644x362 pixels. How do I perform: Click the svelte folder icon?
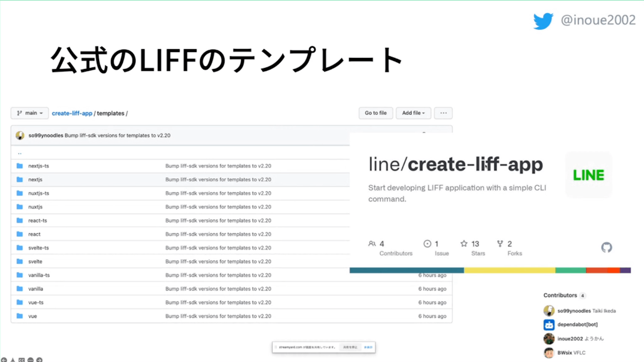20,261
